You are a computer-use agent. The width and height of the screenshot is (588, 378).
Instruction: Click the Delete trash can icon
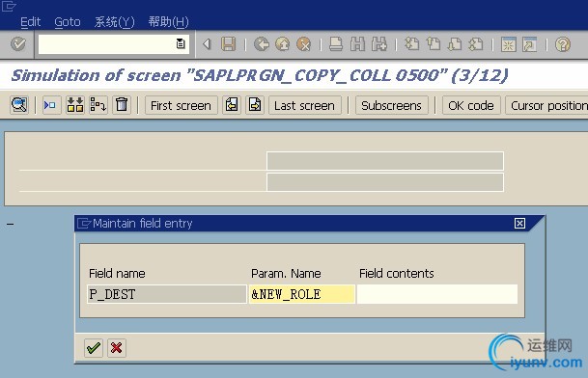tap(122, 105)
